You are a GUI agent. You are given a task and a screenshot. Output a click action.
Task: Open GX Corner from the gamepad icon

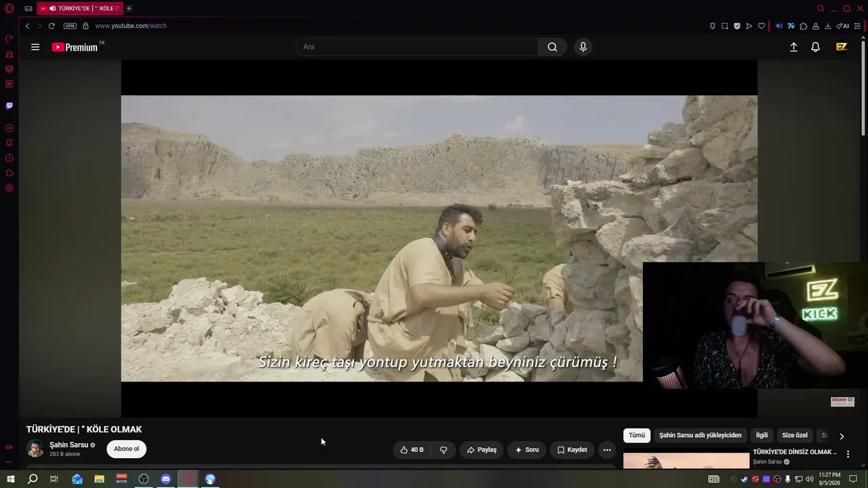[x=28, y=9]
